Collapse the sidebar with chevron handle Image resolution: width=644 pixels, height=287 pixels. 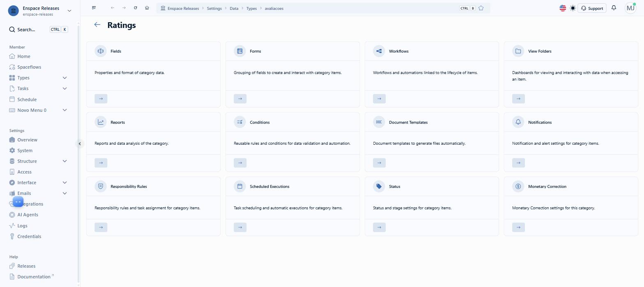pyautogui.click(x=80, y=143)
